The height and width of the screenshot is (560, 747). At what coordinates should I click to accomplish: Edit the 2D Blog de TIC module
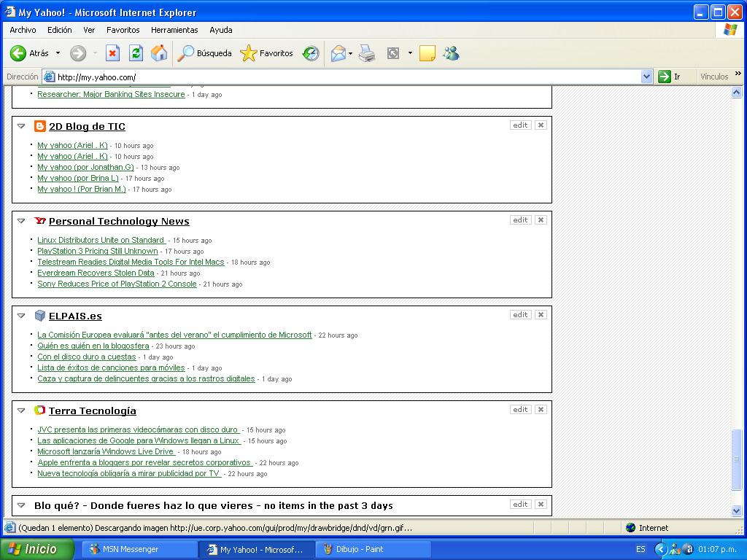[520, 125]
